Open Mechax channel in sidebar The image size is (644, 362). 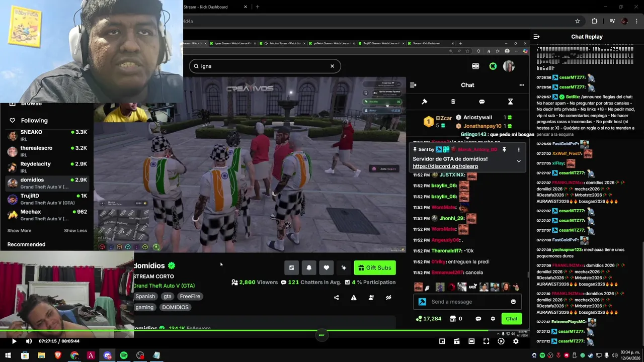click(x=47, y=215)
